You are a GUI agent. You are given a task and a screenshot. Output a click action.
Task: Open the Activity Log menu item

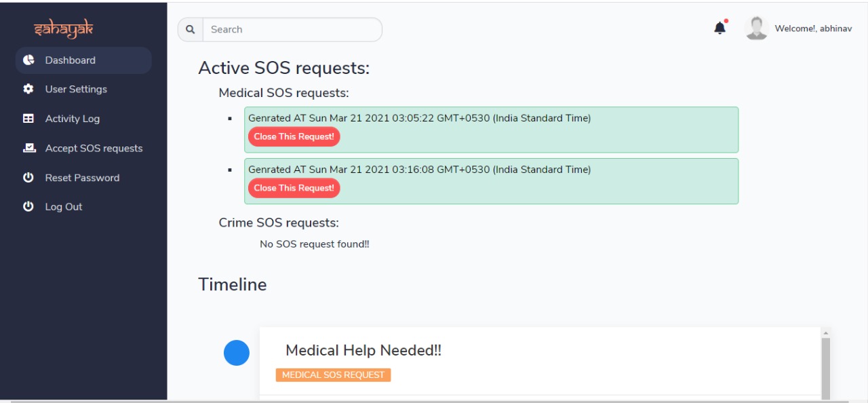click(73, 119)
